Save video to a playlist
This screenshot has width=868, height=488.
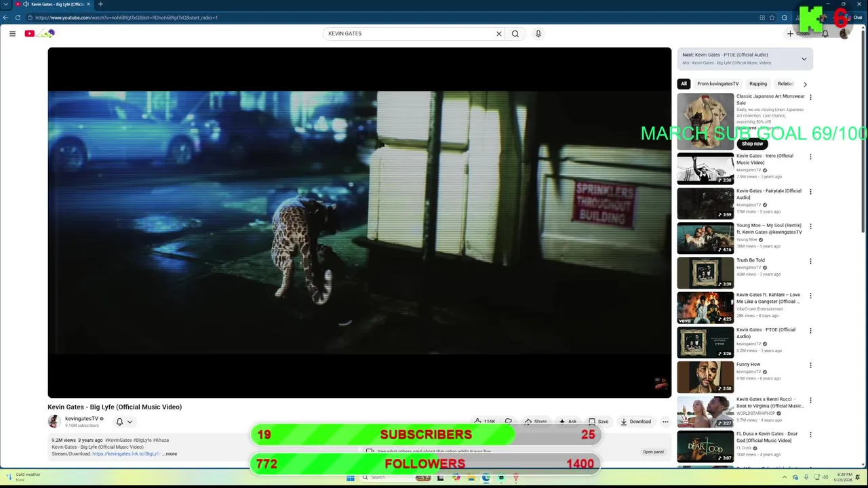coord(598,422)
